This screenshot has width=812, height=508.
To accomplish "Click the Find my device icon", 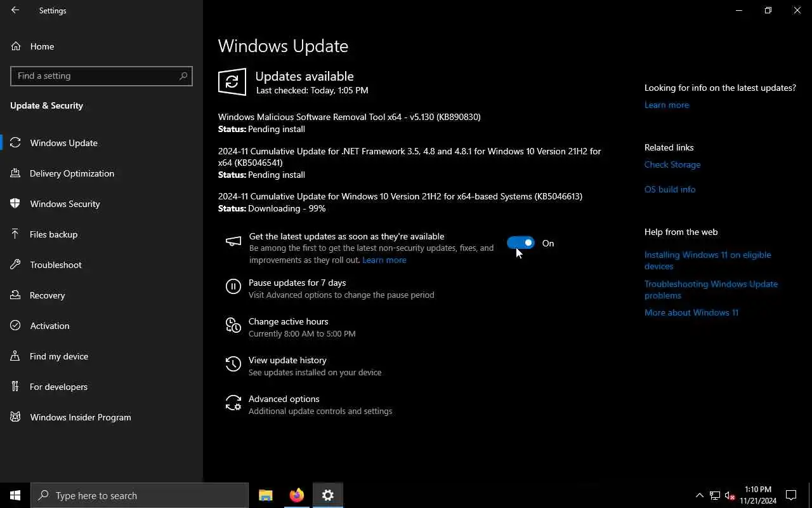I will click(16, 356).
